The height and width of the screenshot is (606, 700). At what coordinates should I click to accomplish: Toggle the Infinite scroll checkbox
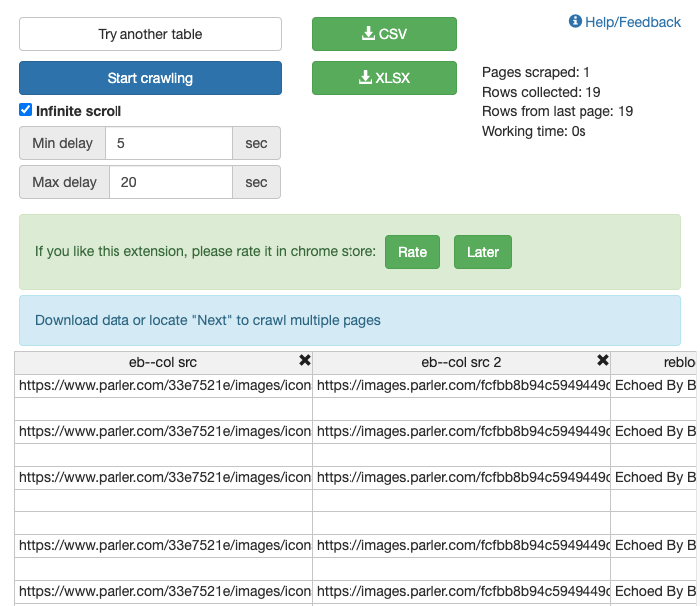[x=26, y=110]
